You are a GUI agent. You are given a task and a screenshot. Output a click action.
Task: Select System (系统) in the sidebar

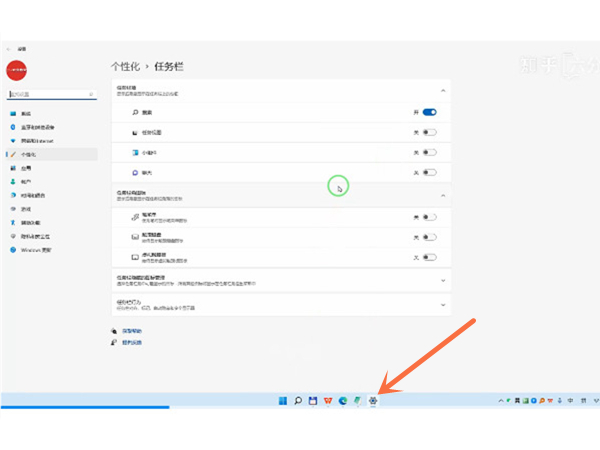pyautogui.click(x=26, y=114)
